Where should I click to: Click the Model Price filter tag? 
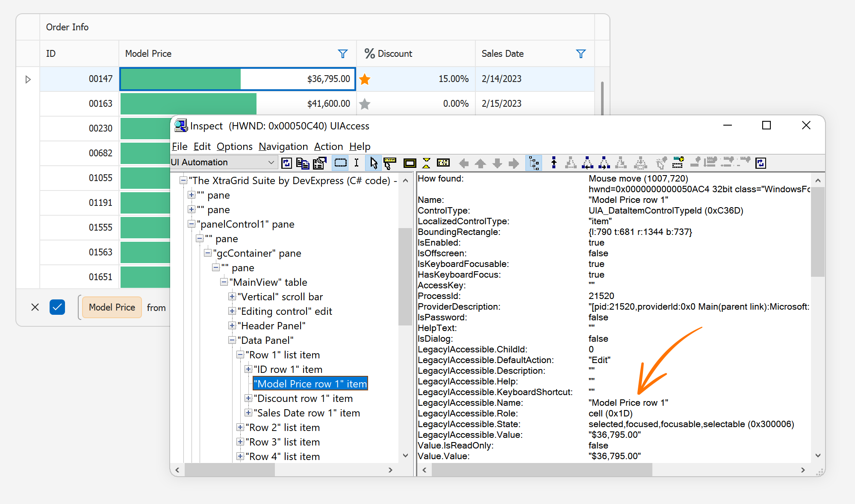click(x=112, y=307)
